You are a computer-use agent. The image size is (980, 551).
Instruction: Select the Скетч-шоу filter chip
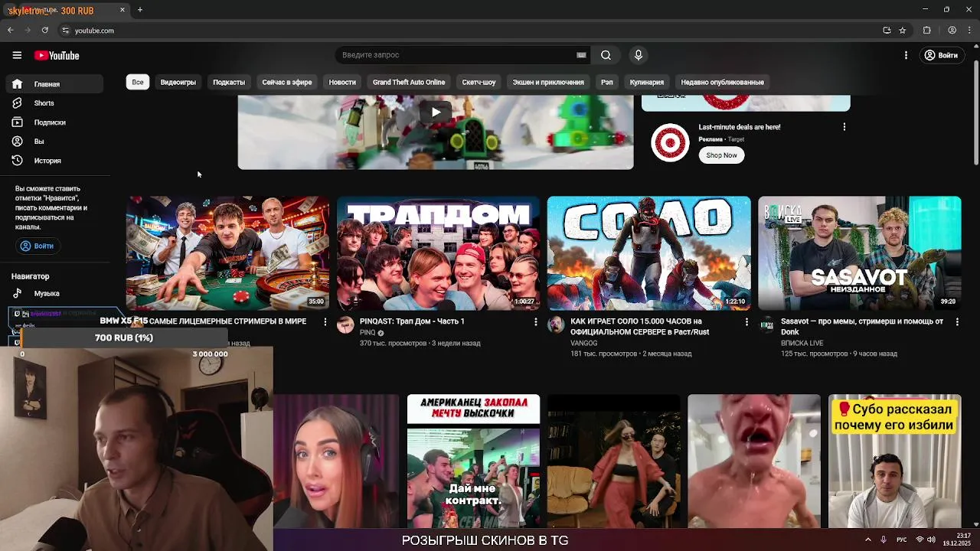pyautogui.click(x=479, y=82)
